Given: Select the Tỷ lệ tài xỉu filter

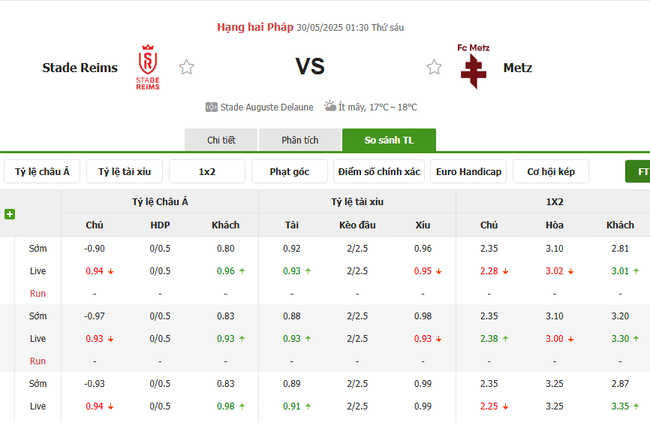Looking at the screenshot, I should (x=124, y=172).
